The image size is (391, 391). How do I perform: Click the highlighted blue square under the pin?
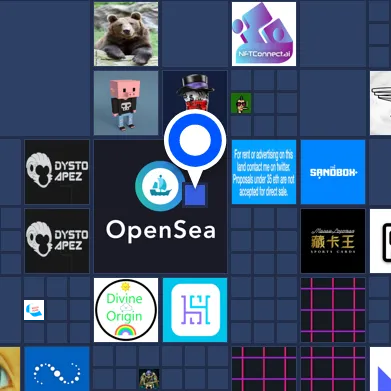tap(195, 195)
